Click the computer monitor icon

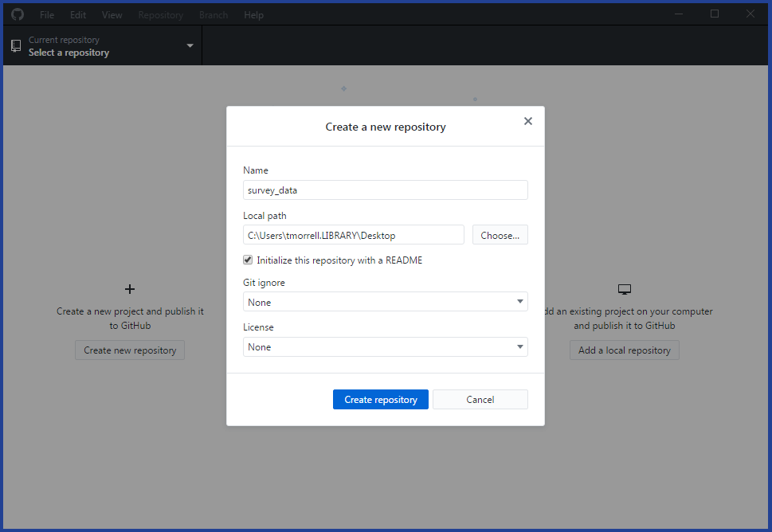625,289
